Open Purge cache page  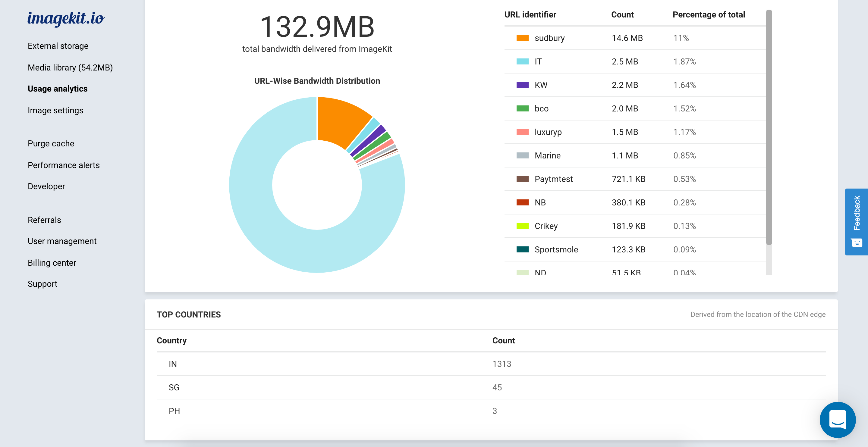(51, 143)
